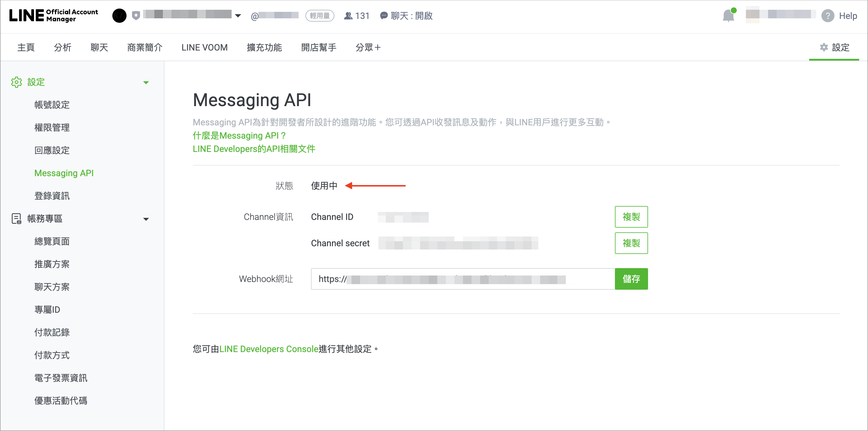The height and width of the screenshot is (431, 868).
Task: Open 帳號設定 in the sidebar
Action: 52,105
